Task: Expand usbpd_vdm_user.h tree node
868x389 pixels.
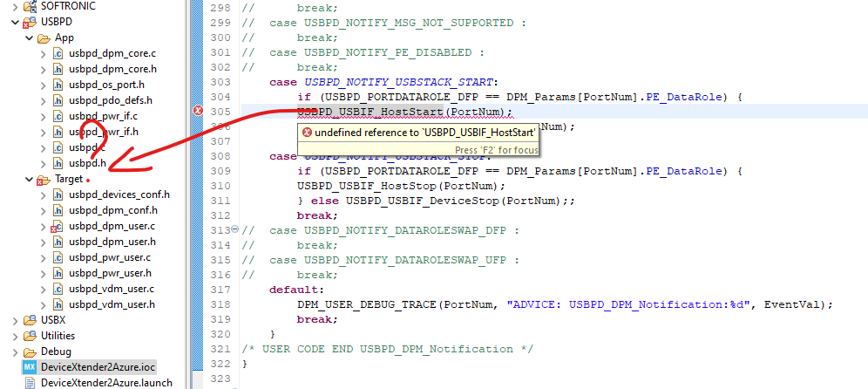Action: pos(44,304)
